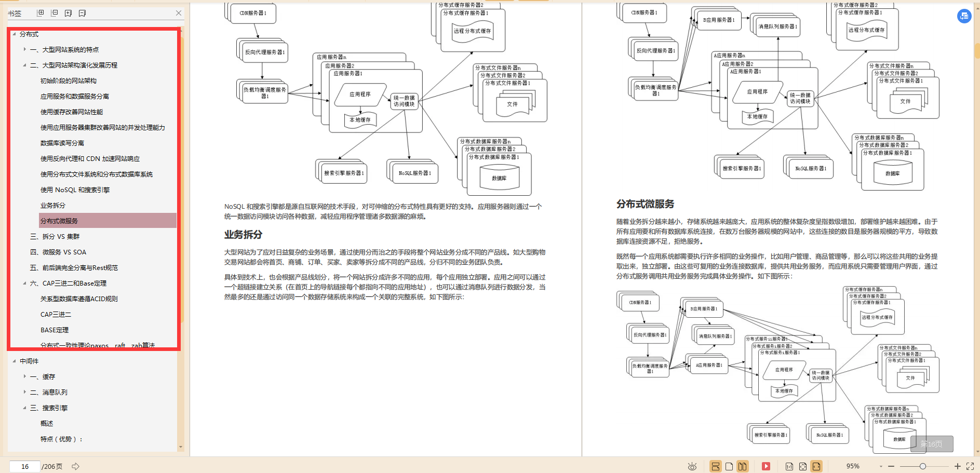
Task: Set zoom to actual size (1:1)
Action: (790, 466)
